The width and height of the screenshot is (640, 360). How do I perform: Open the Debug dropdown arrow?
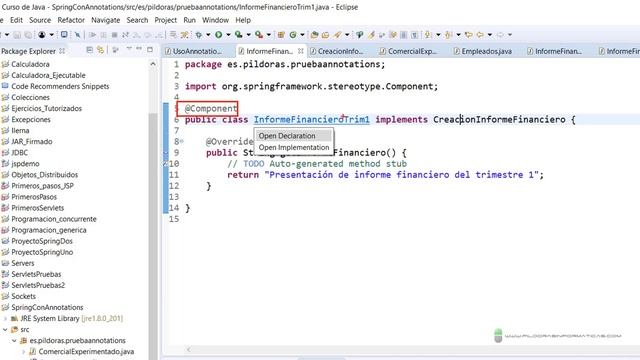(208, 35)
